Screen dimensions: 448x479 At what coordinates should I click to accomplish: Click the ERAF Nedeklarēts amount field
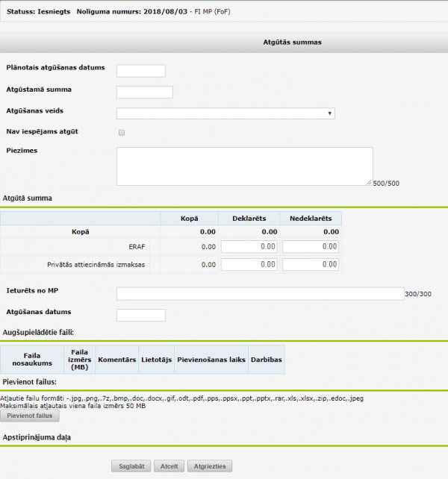pos(311,247)
